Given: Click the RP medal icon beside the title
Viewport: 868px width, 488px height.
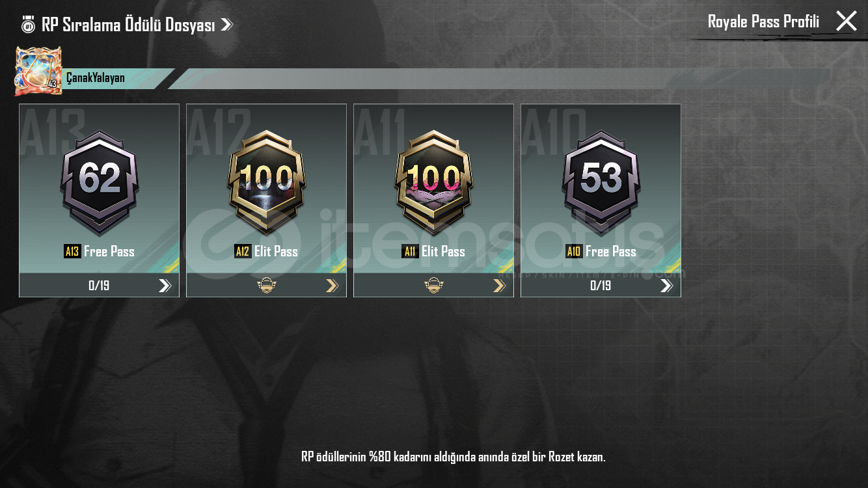Looking at the screenshot, I should click(x=28, y=25).
